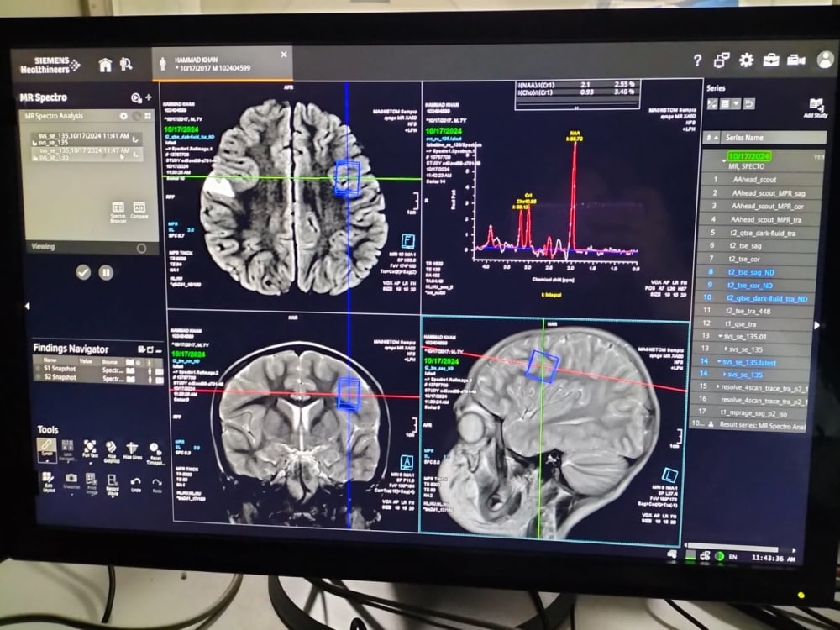This screenshot has width=840, height=630.
Task: Collapse the 10/17/2024 study node
Action: [724, 160]
